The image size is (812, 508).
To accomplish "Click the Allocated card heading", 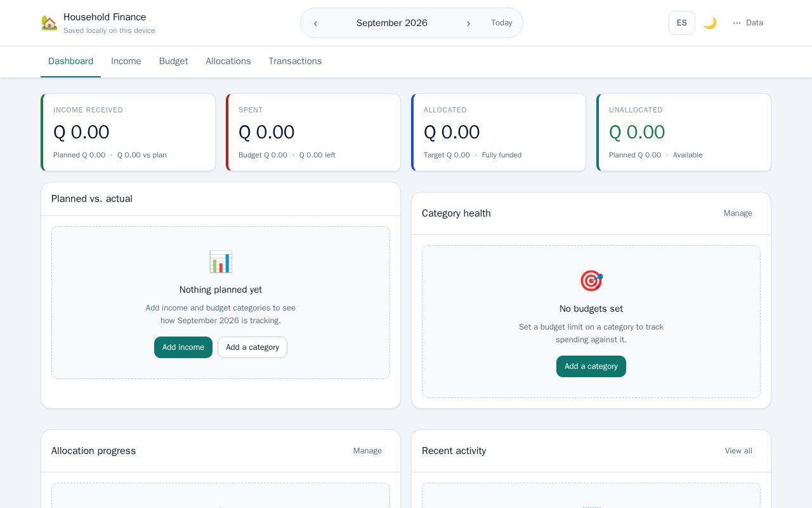I will [445, 110].
